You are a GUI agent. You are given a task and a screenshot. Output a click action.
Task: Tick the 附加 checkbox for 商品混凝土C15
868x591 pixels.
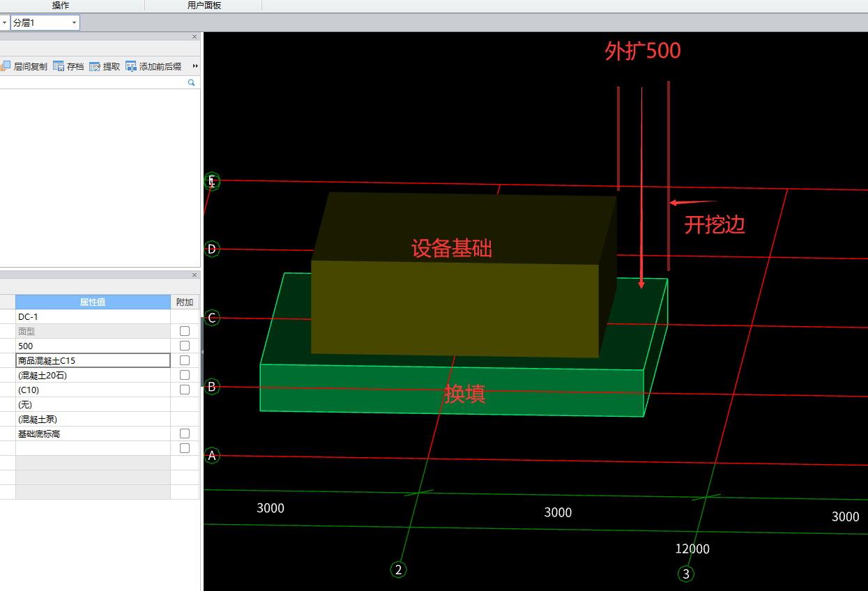(185, 360)
